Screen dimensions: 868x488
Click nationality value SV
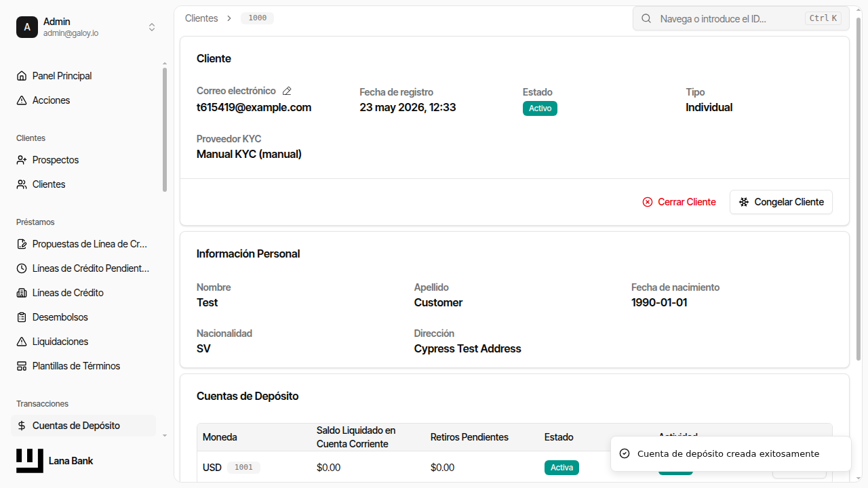tap(203, 348)
